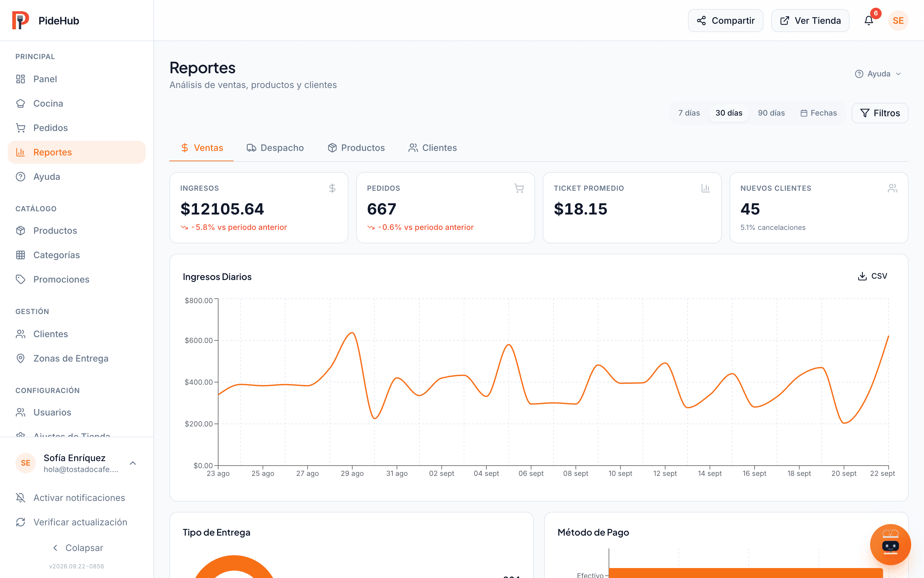924x578 pixels.
Task: Click the people icon on Nuevos Clientes card
Action: coord(892,188)
